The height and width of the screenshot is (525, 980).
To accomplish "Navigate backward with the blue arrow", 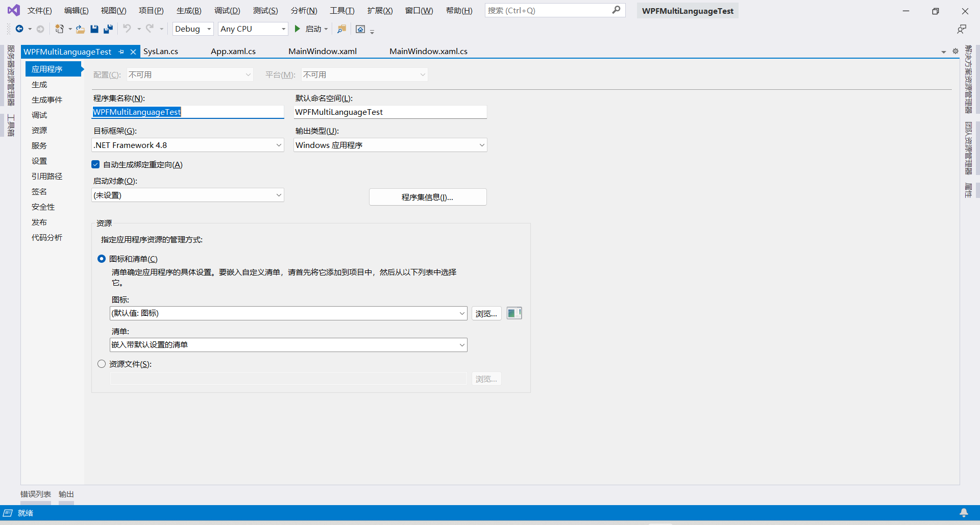I will coord(19,29).
